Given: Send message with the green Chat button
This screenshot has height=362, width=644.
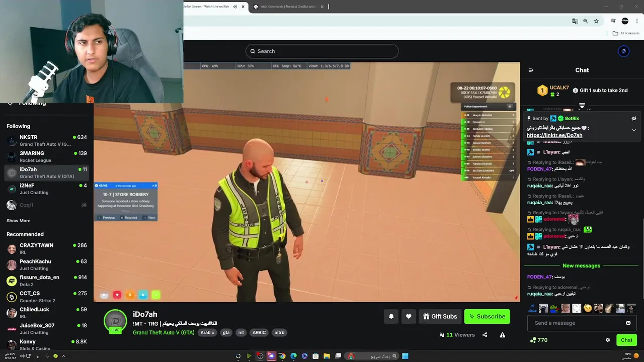Looking at the screenshot, I should coord(626,340).
